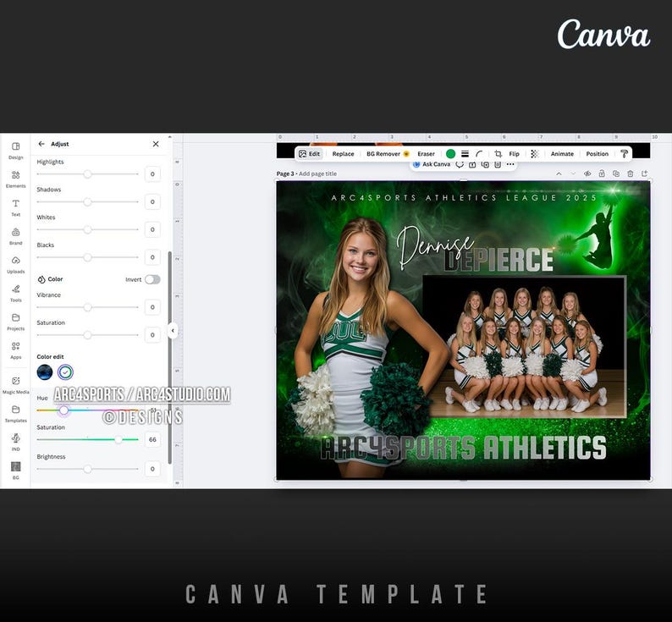Select the Text sidebar tool

coord(16,207)
